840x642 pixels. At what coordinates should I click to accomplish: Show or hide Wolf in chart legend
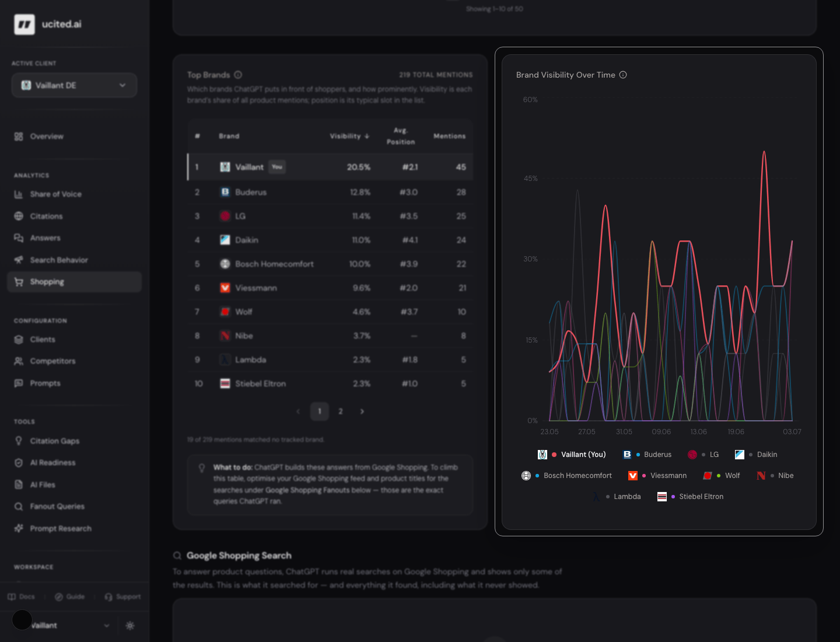click(721, 476)
